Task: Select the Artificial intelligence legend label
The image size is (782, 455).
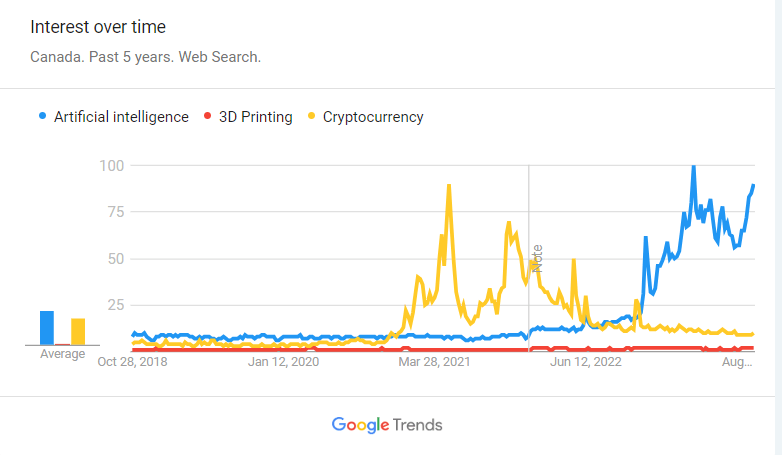Action: [x=121, y=117]
